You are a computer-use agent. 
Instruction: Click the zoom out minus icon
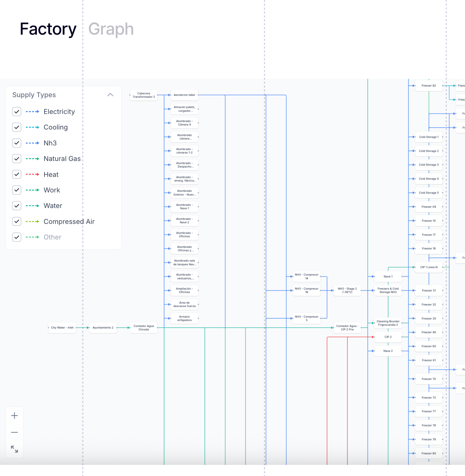pyautogui.click(x=14, y=433)
